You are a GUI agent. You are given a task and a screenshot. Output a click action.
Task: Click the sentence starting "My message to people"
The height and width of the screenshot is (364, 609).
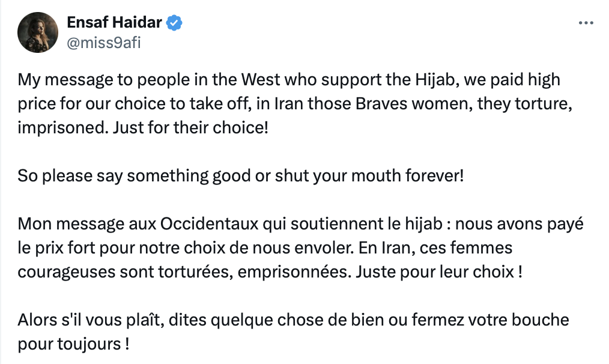click(295, 103)
